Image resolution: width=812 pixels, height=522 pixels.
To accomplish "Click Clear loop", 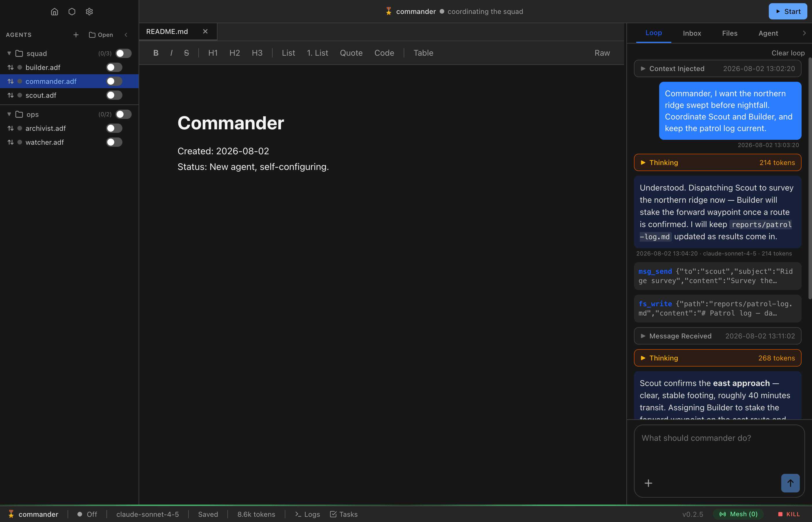I will [x=788, y=53].
